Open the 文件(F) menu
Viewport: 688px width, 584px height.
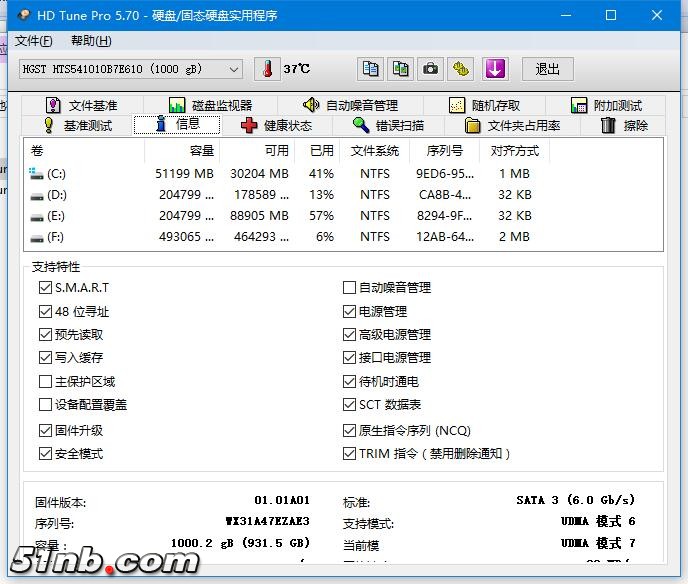pyautogui.click(x=33, y=41)
